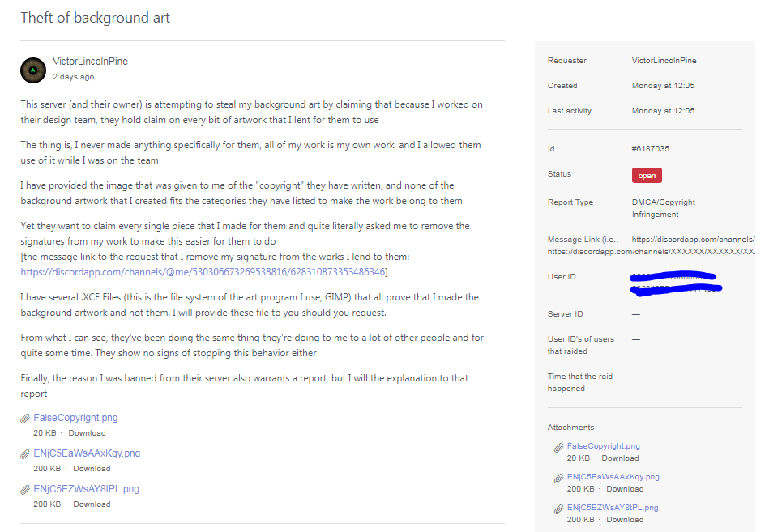Open ENjC5EaWsAAxKqy.png attachment in the post
769x532 pixels.
[87, 453]
